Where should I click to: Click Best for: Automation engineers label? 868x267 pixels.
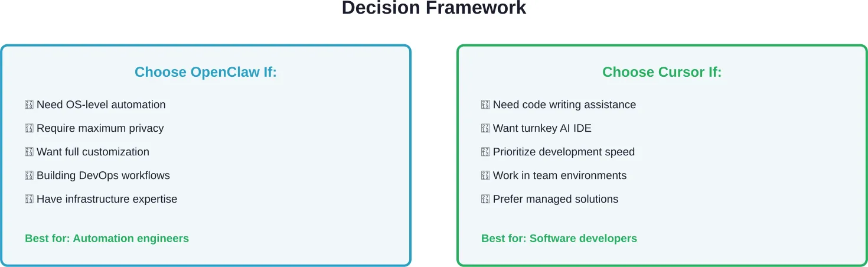point(107,239)
